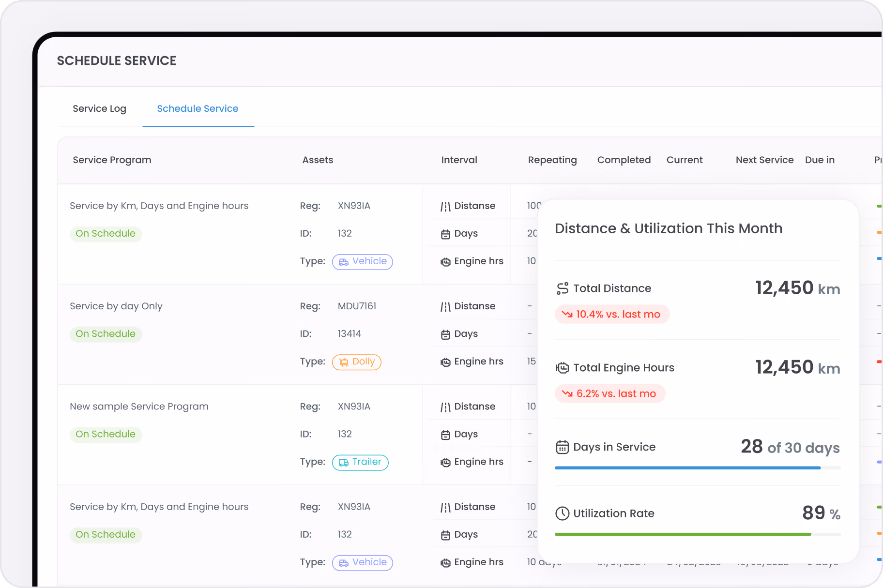Click Distanse road icon for MDU7161 row
883x588 pixels.
(445, 307)
